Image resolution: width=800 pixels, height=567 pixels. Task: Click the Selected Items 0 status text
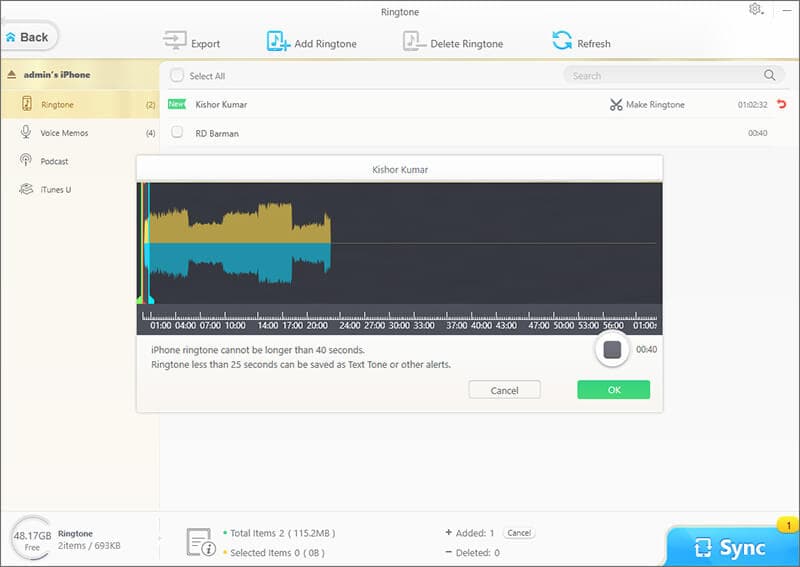pyautogui.click(x=277, y=553)
